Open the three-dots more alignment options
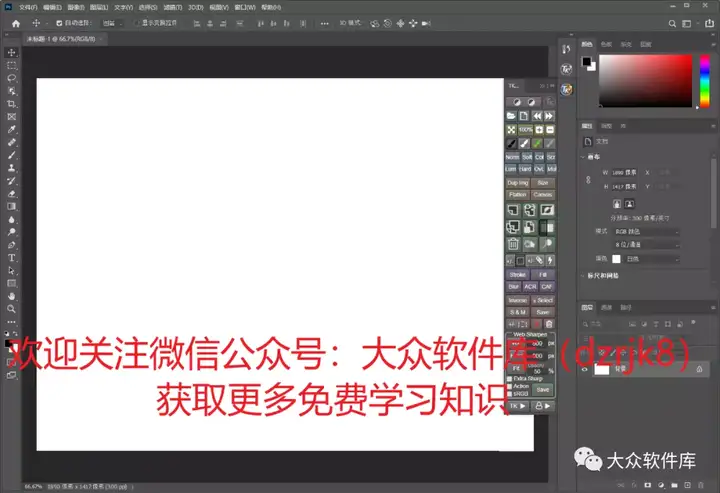 click(325, 23)
